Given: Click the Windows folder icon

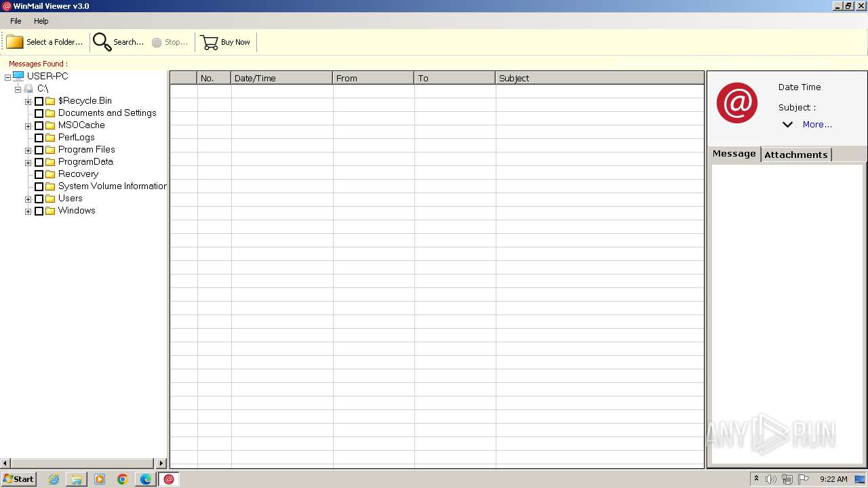Looking at the screenshot, I should coord(50,211).
